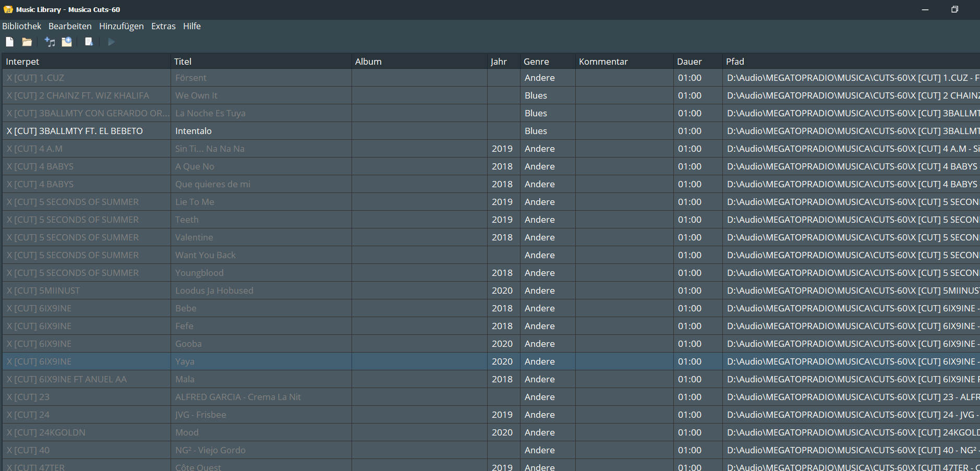
Task: Create a new library with the blank page icon
Action: (x=9, y=42)
